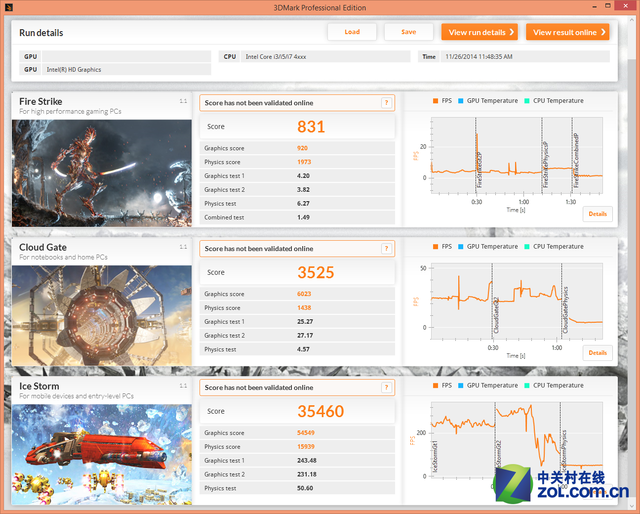
Task: Maximize the 3DMark window
Action: (608, 6)
